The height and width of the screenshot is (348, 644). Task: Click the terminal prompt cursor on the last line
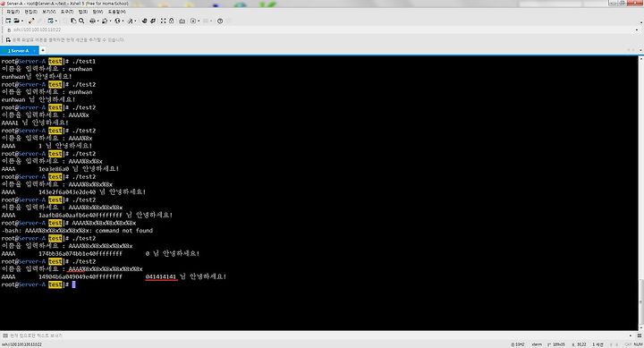tap(74, 284)
